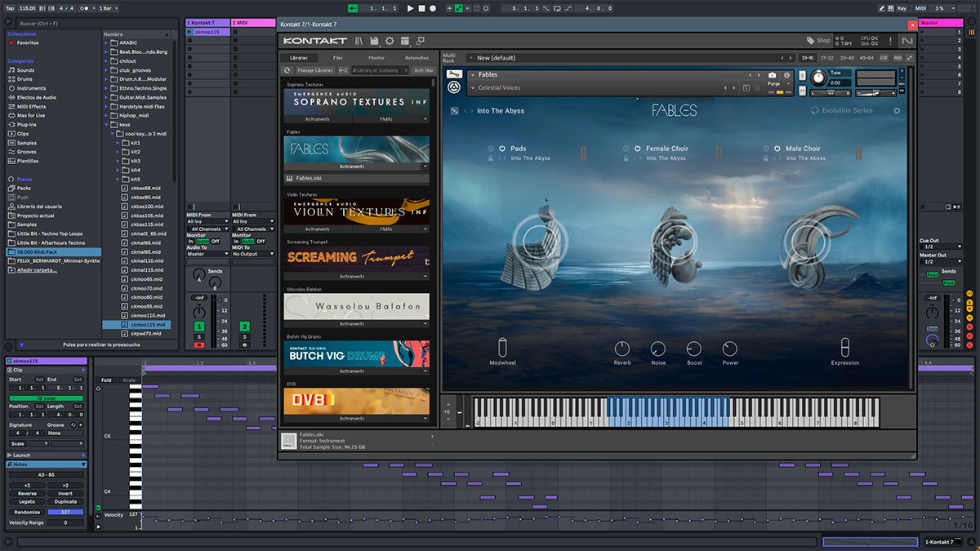Expand the ARABIC folder
Screen dimensions: 980x551
(x=106, y=42)
